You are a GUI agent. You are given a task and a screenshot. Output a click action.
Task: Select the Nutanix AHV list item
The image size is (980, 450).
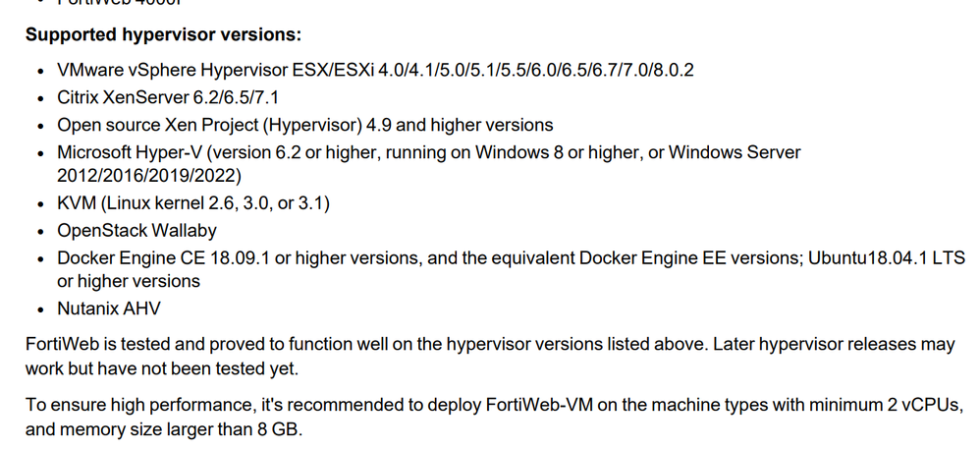(x=108, y=309)
